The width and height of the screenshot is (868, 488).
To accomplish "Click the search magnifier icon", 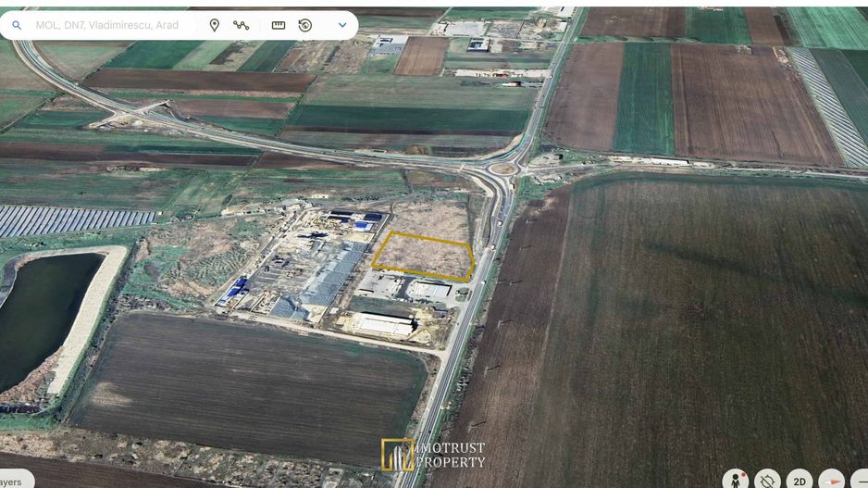I will [x=17, y=26].
